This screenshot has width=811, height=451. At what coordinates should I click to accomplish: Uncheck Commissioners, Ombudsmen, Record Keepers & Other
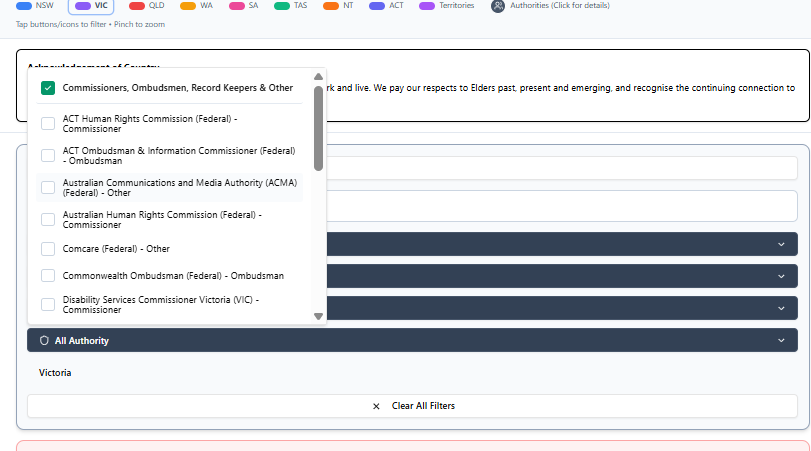pyautogui.click(x=48, y=88)
